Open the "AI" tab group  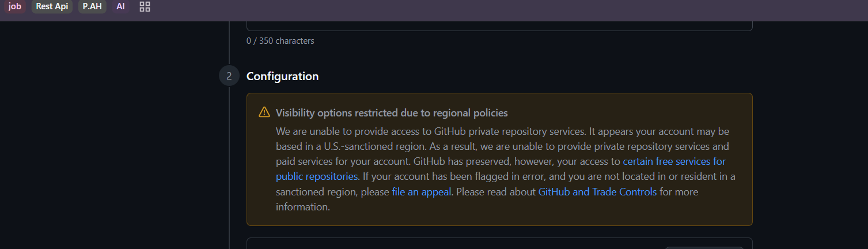[120, 7]
